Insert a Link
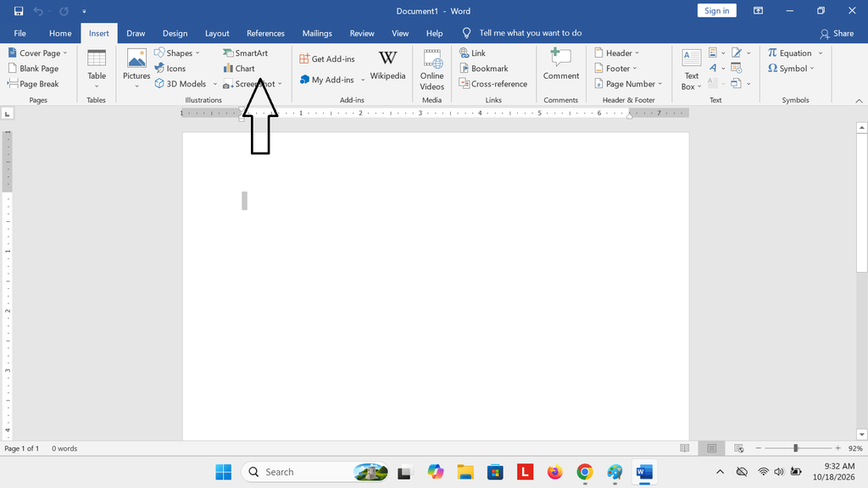 click(472, 53)
